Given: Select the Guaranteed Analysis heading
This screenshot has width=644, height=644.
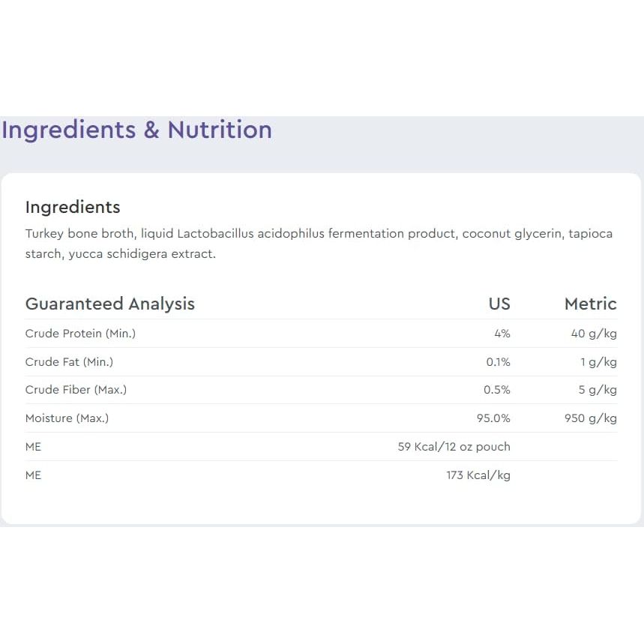Looking at the screenshot, I should point(110,304).
